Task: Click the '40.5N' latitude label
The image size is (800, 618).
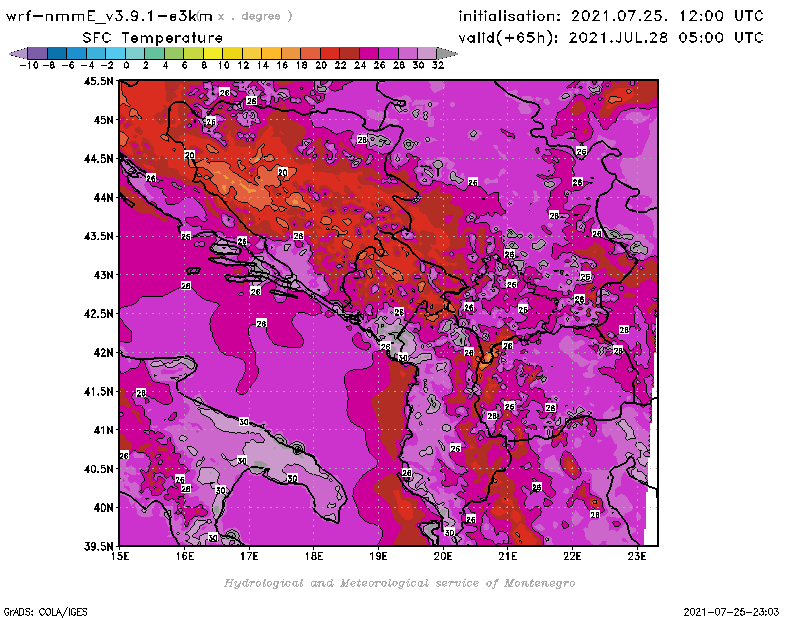Action: [98, 469]
